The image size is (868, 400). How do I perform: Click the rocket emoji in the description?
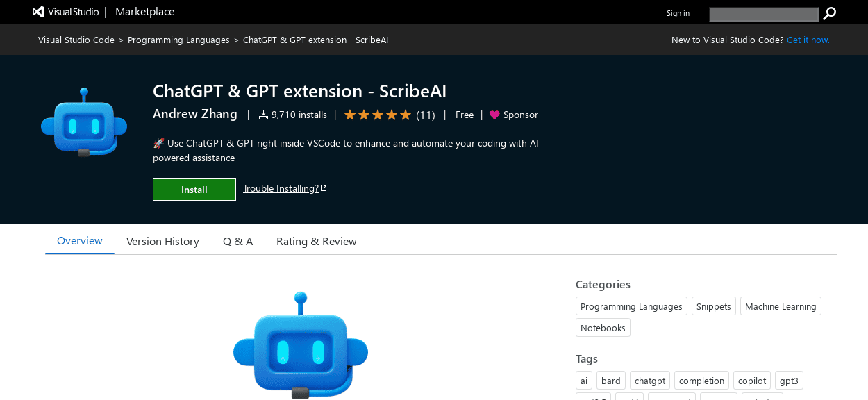click(x=158, y=142)
